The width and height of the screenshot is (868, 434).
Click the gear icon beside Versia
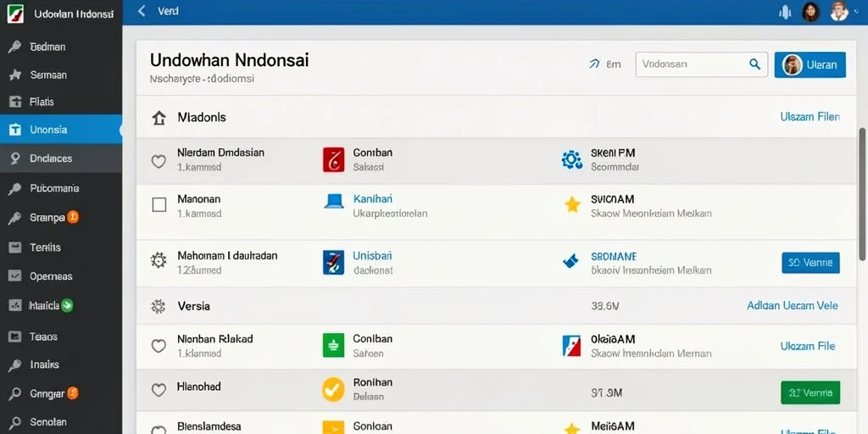159,305
